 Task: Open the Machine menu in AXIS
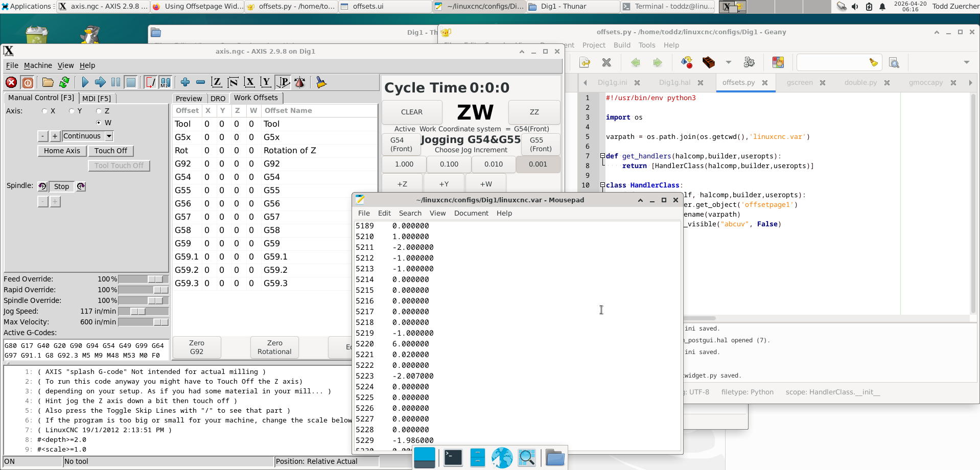click(x=38, y=65)
